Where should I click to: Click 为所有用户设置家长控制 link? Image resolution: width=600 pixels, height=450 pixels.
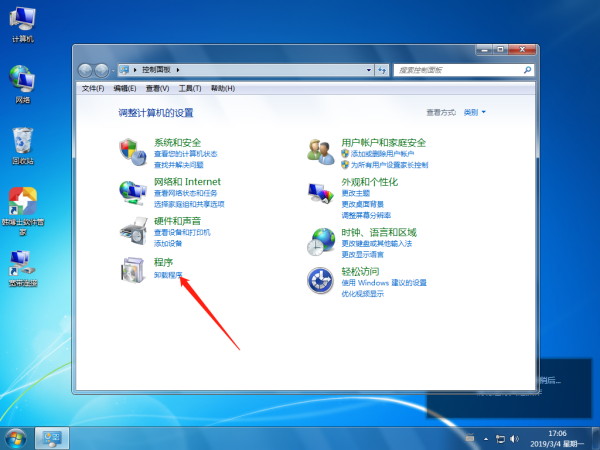tap(390, 165)
